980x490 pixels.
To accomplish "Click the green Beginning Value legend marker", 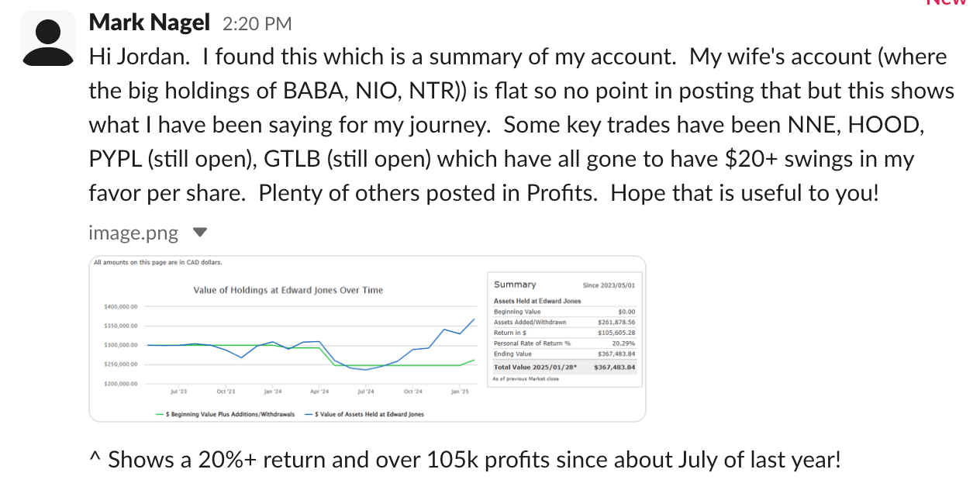I will pyautogui.click(x=160, y=414).
